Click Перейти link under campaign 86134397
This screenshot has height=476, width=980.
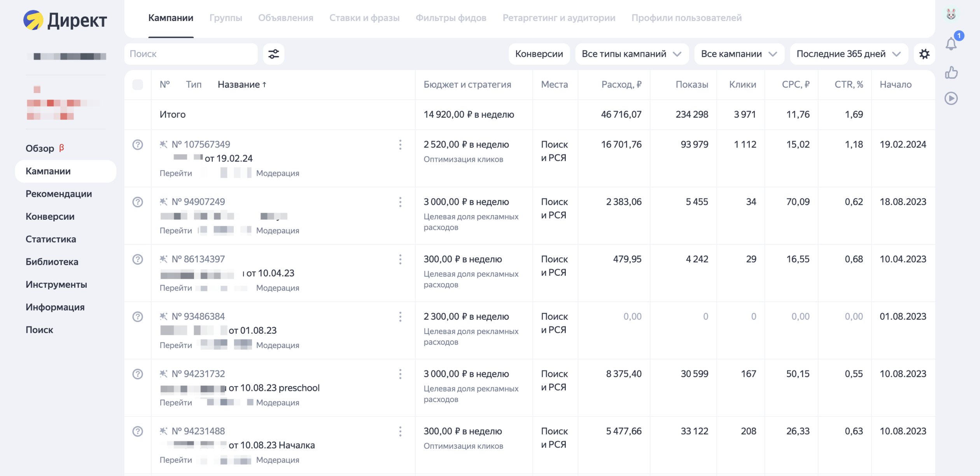coord(176,288)
